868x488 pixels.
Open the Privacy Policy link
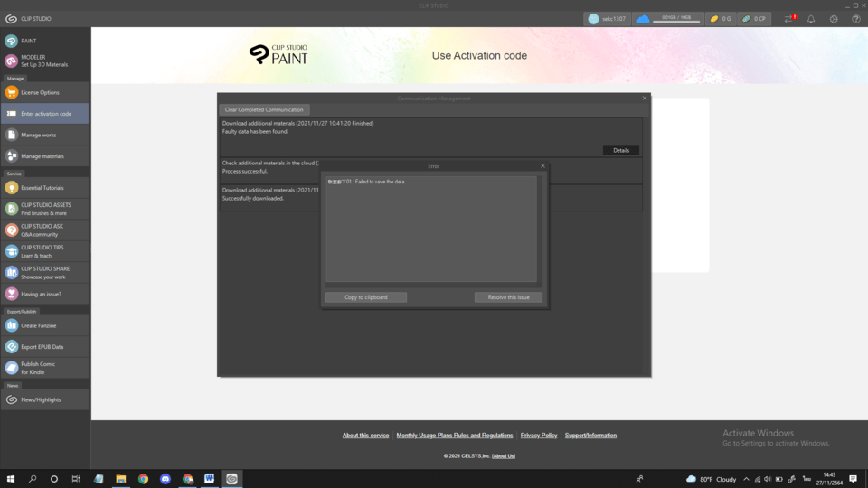539,436
